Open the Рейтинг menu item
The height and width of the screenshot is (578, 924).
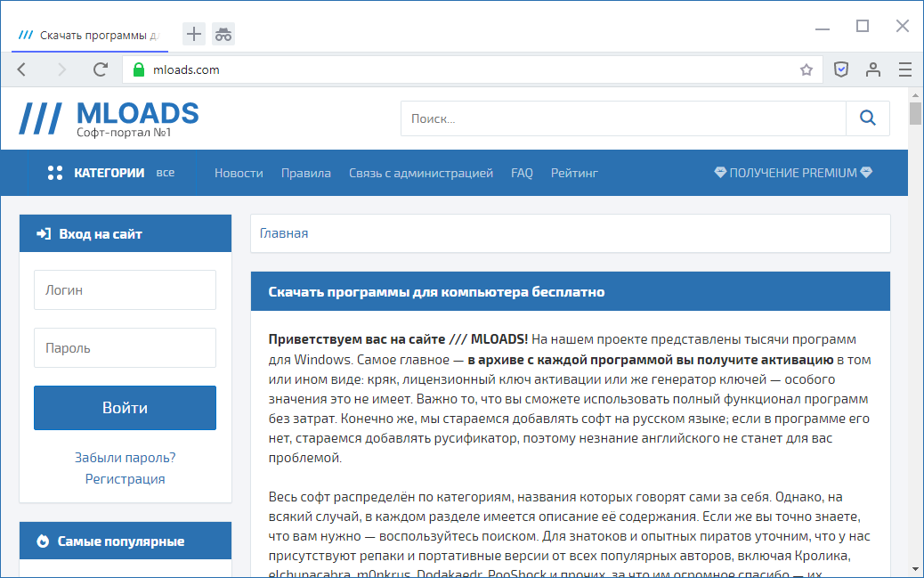574,173
